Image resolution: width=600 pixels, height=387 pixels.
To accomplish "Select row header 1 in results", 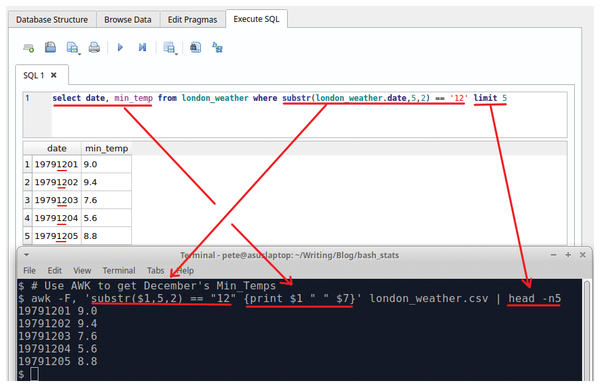I will click(27, 164).
